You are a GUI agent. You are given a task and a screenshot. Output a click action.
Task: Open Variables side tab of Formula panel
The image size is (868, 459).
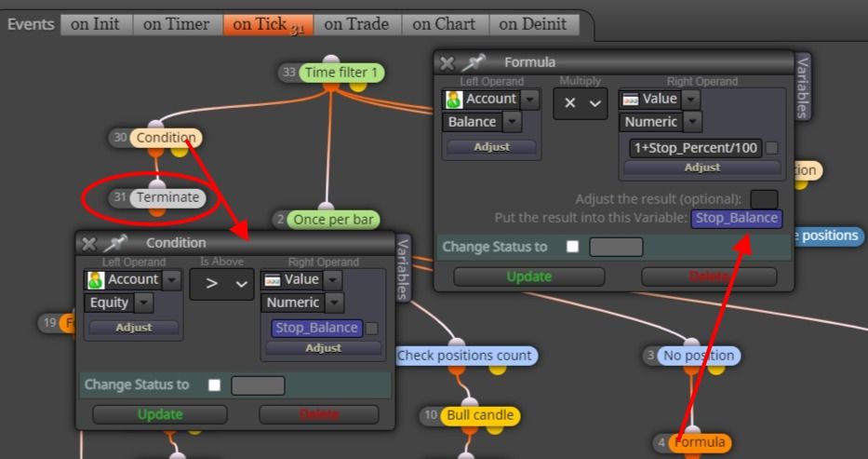click(x=802, y=87)
